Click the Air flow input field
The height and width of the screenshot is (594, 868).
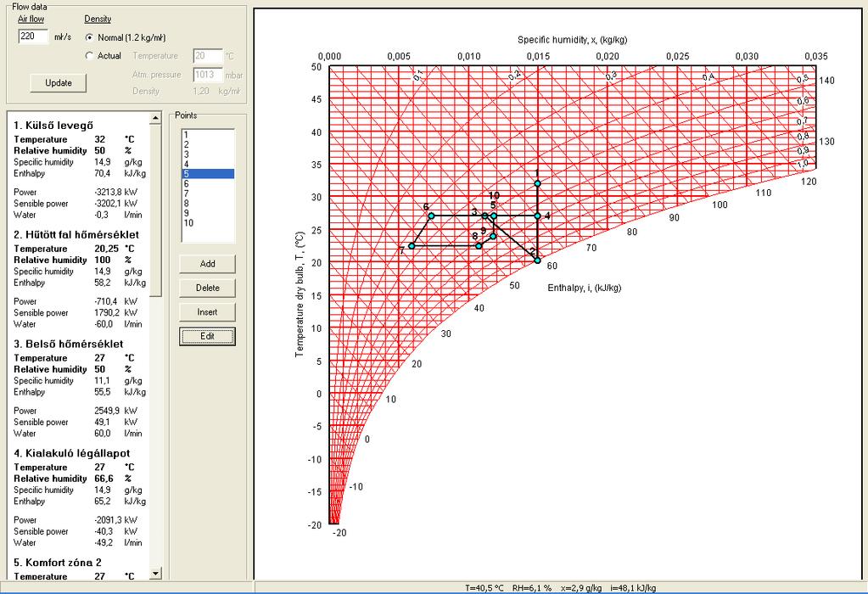tap(33, 36)
